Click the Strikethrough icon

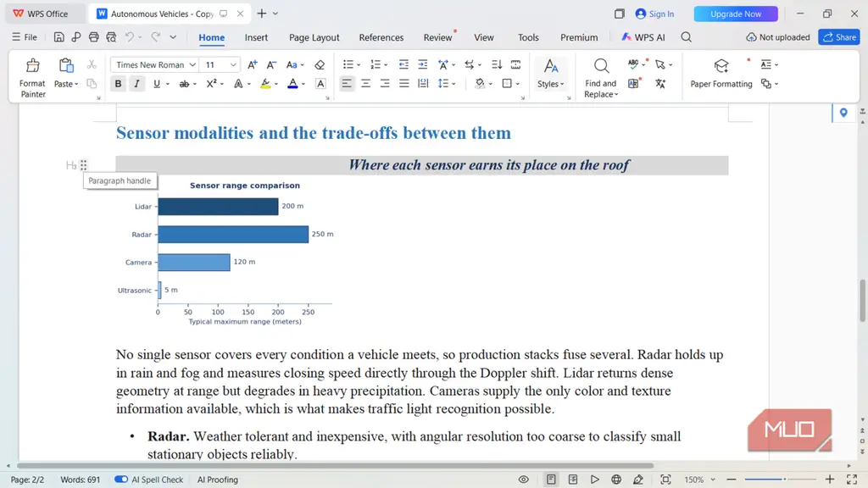184,84
